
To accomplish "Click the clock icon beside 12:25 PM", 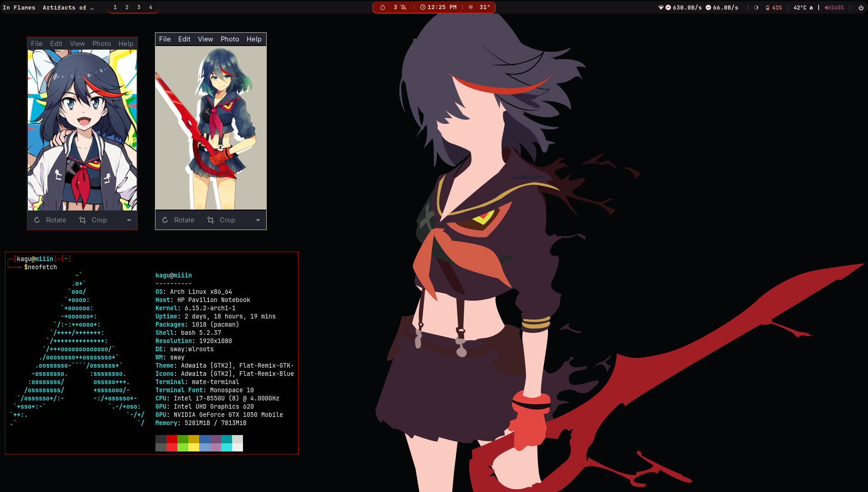I will coord(423,7).
